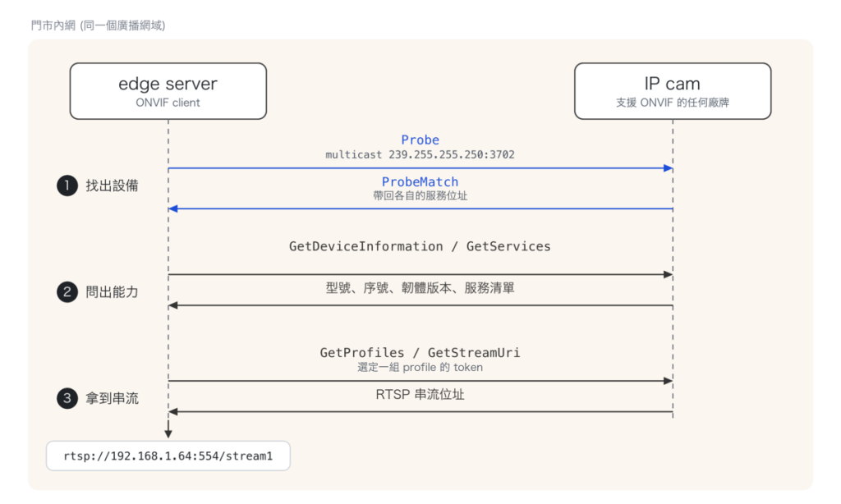Click "選定一組 profile 的 token" caption
841x504 pixels.
(x=420, y=367)
